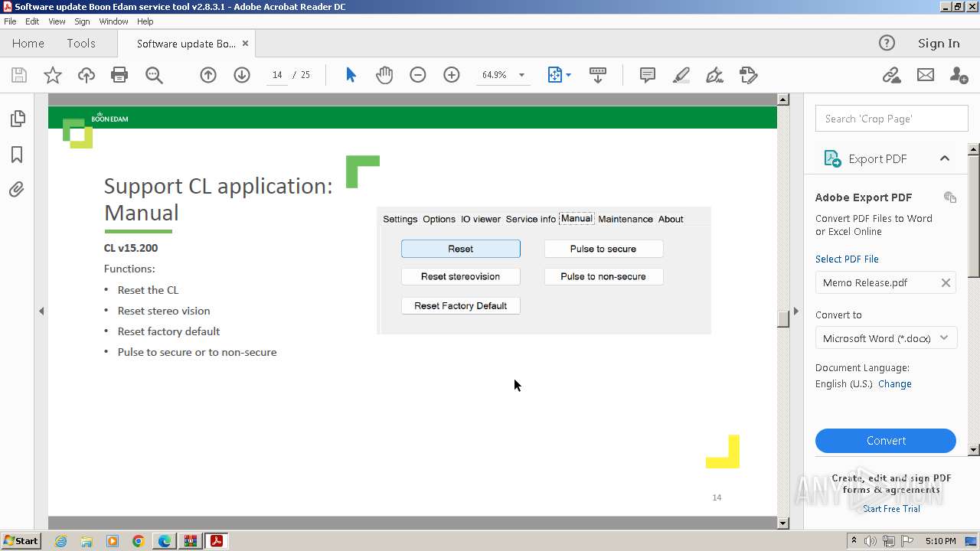The image size is (980, 551).
Task: Click the Select PDF File link
Action: [847, 259]
